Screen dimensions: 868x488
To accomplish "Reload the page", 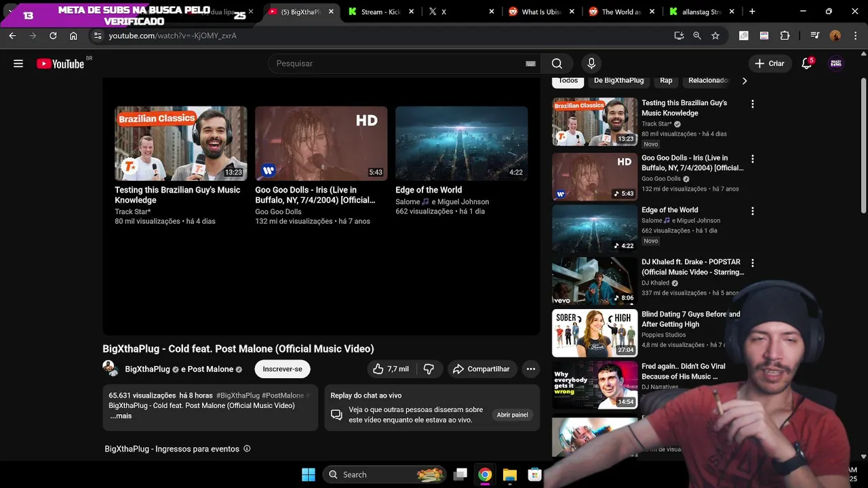I will [53, 36].
